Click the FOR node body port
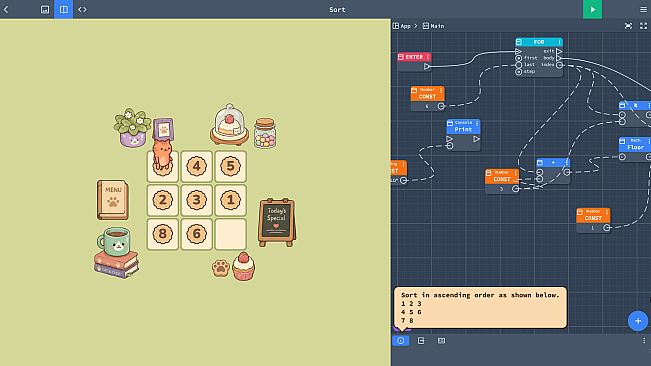The width and height of the screenshot is (651, 366). [x=560, y=58]
